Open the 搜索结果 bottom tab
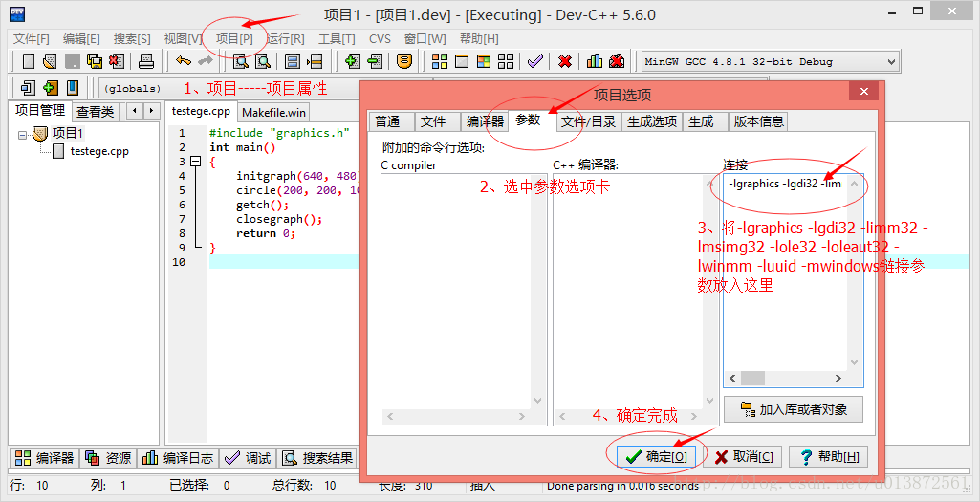 click(318, 458)
